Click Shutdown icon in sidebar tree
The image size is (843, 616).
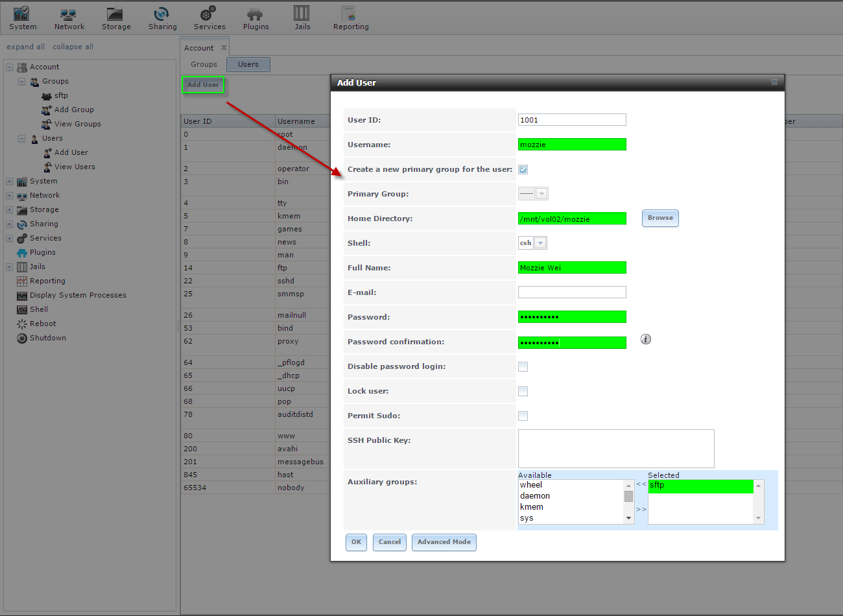[x=22, y=338]
